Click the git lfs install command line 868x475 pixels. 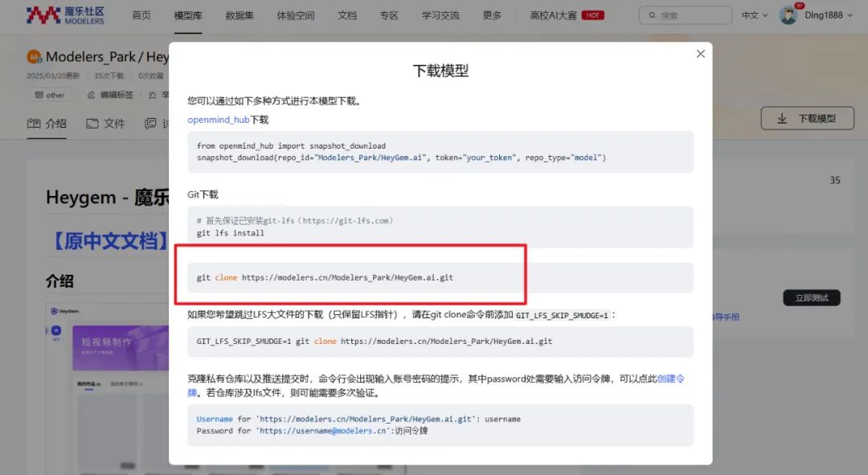point(231,233)
